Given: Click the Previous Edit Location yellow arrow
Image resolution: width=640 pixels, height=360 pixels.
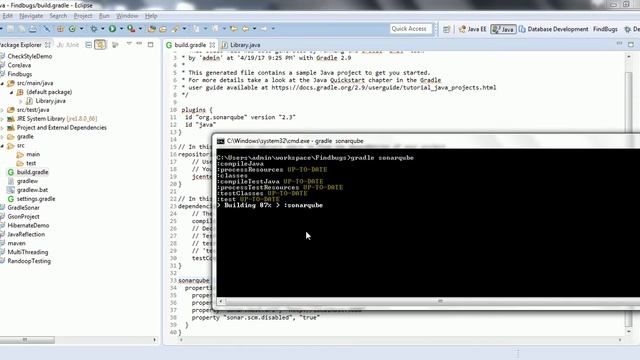Looking at the screenshot, I should click(234, 29).
